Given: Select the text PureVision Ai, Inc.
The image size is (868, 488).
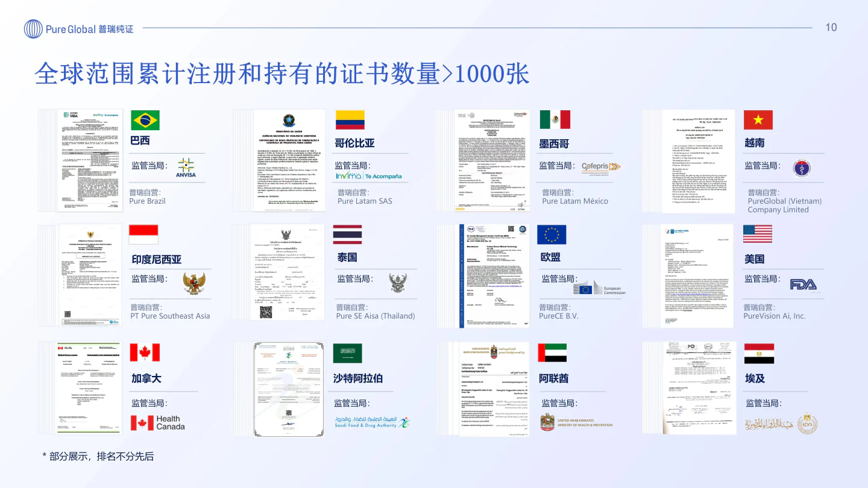Looking at the screenshot, I should [775, 316].
